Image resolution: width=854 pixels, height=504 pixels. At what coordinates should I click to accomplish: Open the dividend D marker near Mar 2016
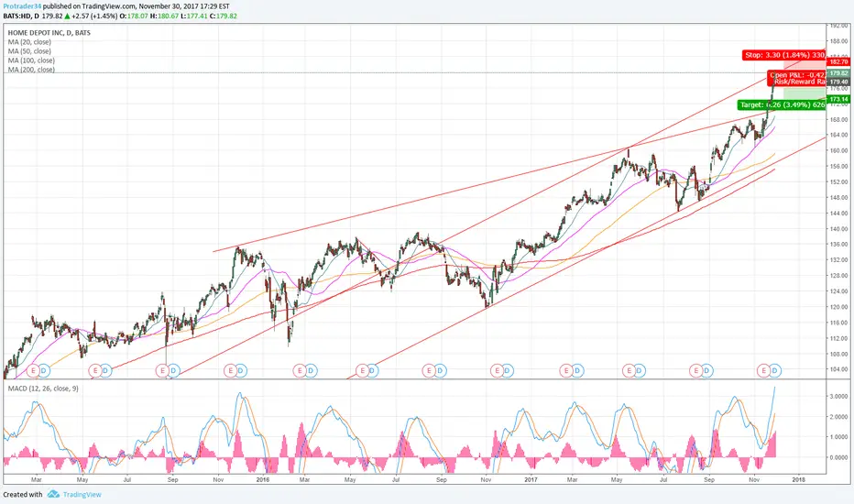tap(310, 371)
